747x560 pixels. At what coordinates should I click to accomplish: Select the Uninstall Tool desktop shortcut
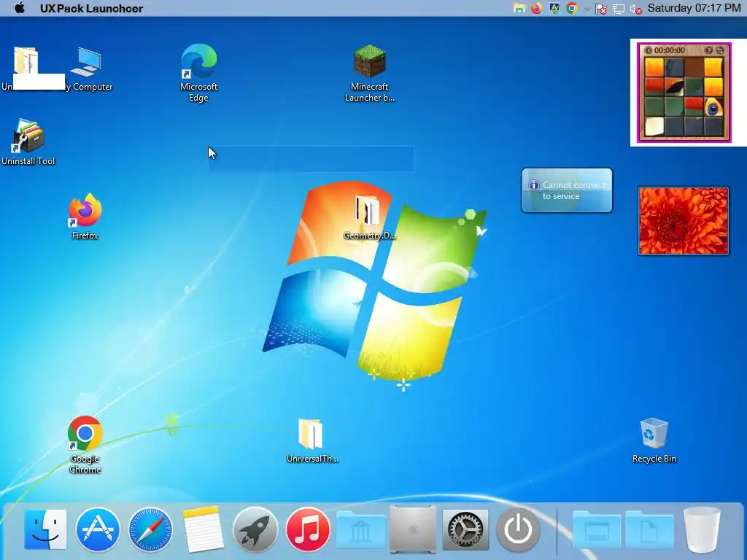coord(28,142)
